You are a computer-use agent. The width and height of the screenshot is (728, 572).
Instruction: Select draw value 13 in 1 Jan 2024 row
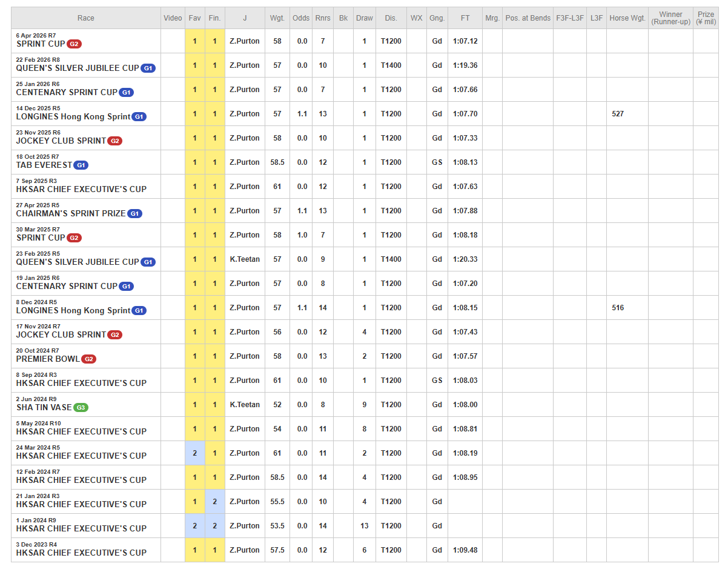point(365,526)
